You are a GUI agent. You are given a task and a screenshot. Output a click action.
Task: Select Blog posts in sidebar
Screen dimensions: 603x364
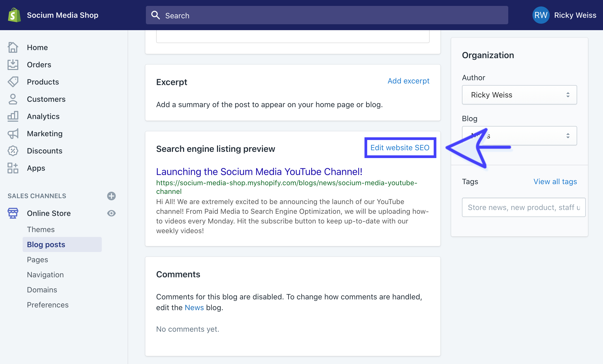pos(62,244)
